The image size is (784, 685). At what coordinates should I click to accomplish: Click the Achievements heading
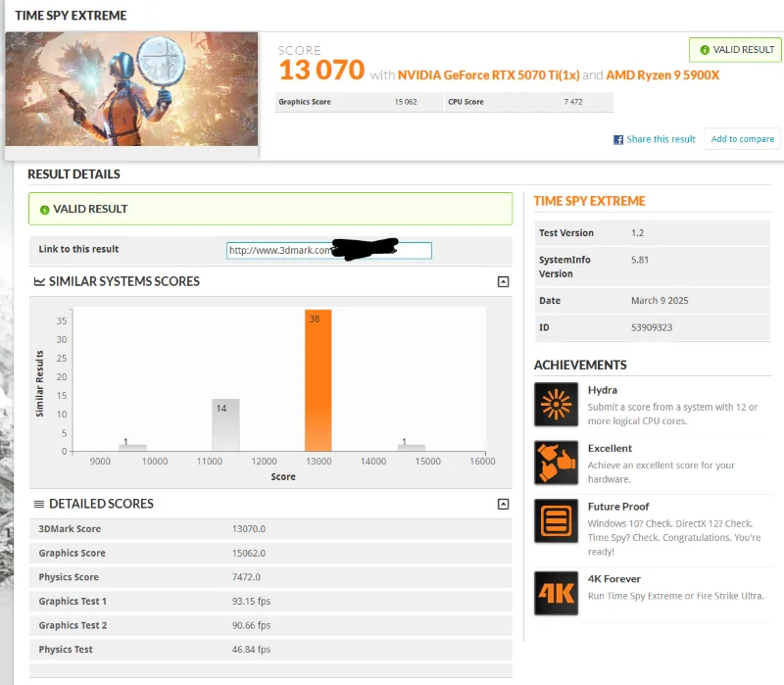click(x=580, y=365)
